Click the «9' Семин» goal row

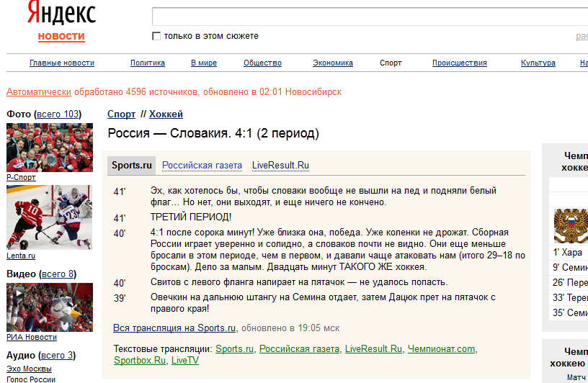tap(569, 268)
